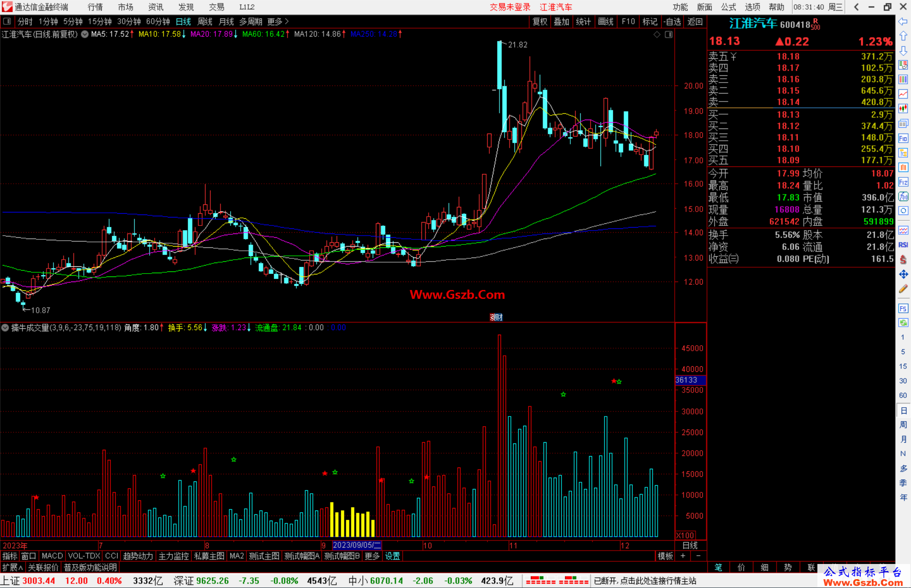
Task: Select the MACD indicator tab
Action: coord(52,556)
